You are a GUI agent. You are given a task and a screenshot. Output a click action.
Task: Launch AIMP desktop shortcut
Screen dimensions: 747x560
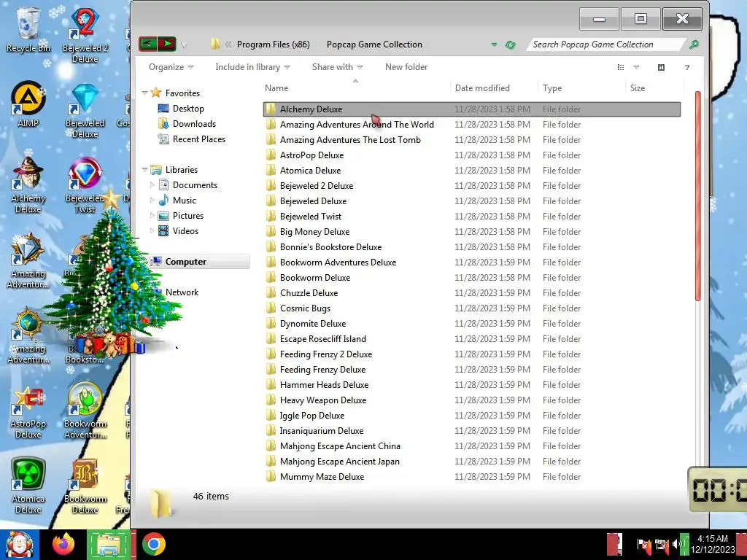tap(28, 104)
